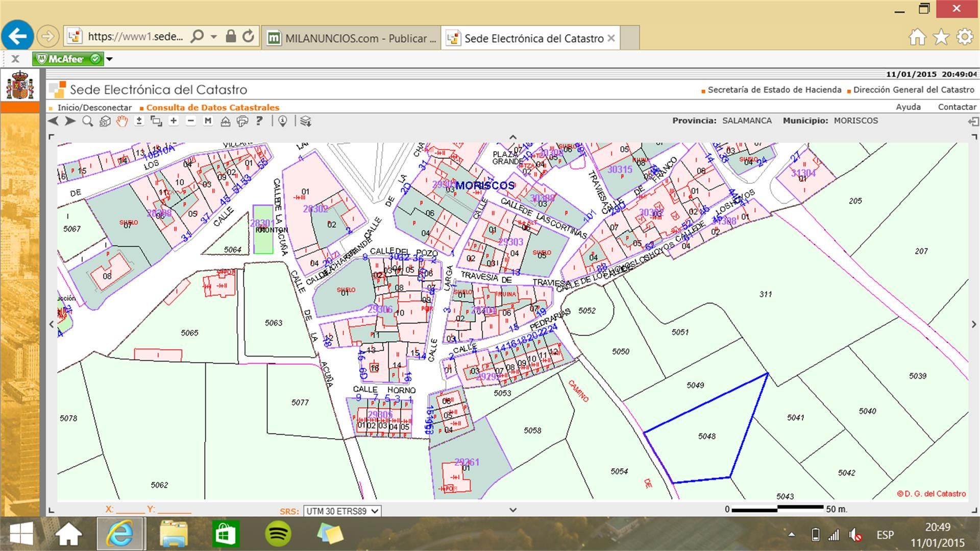Expand the address bar search dropdown arrow
Viewport: 980px width, 551px height.
tap(214, 37)
